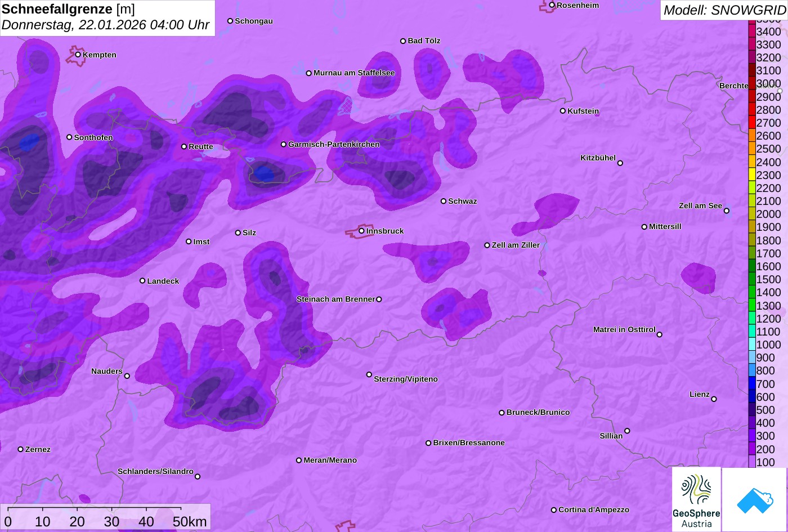The height and width of the screenshot is (532, 788).
Task: Select the 700 m blue legend swatch
Action: click(752, 383)
